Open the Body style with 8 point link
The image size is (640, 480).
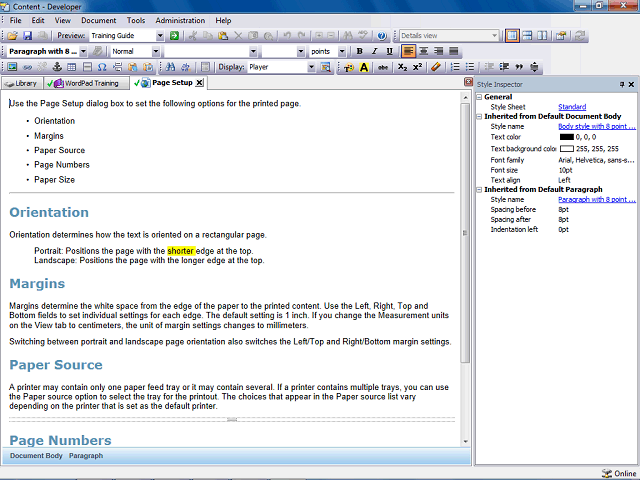click(597, 127)
